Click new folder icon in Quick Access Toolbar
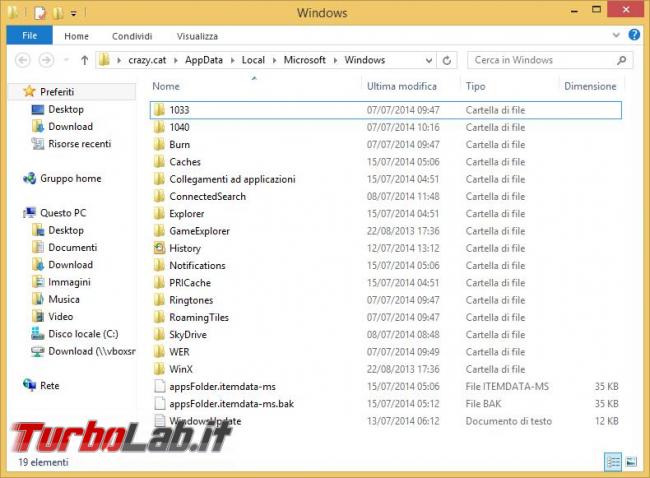The width and height of the screenshot is (650, 478). pyautogui.click(x=58, y=13)
